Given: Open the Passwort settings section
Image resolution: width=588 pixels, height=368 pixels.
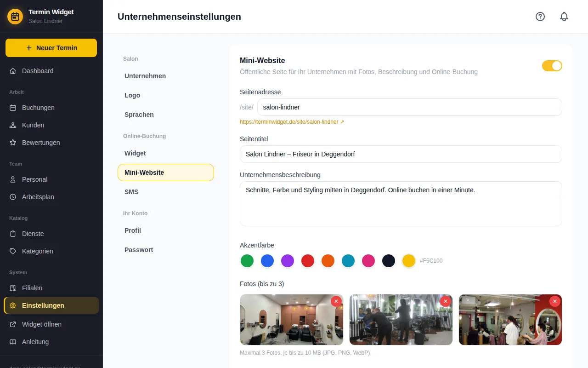Looking at the screenshot, I should pos(166,250).
